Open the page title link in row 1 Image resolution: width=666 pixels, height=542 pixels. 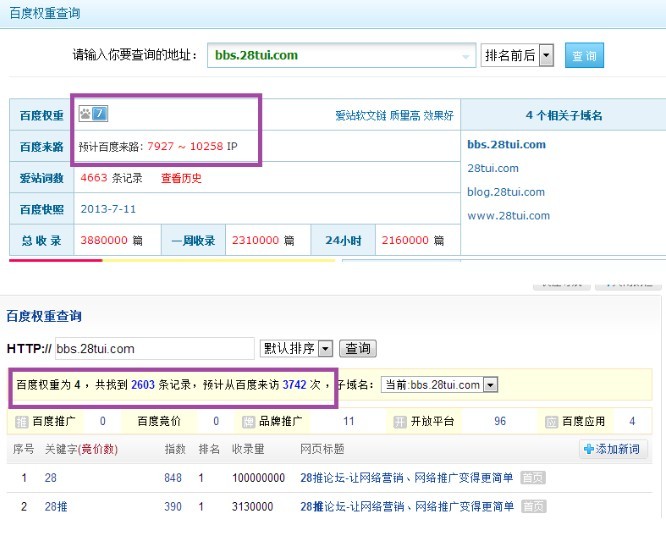[x=406, y=478]
